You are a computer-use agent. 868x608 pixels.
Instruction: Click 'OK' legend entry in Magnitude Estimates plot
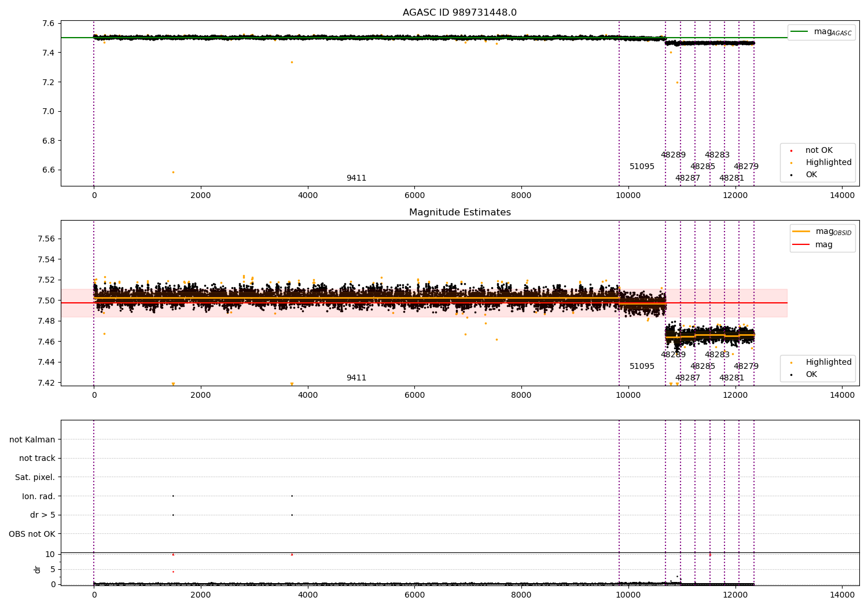[811, 375]
